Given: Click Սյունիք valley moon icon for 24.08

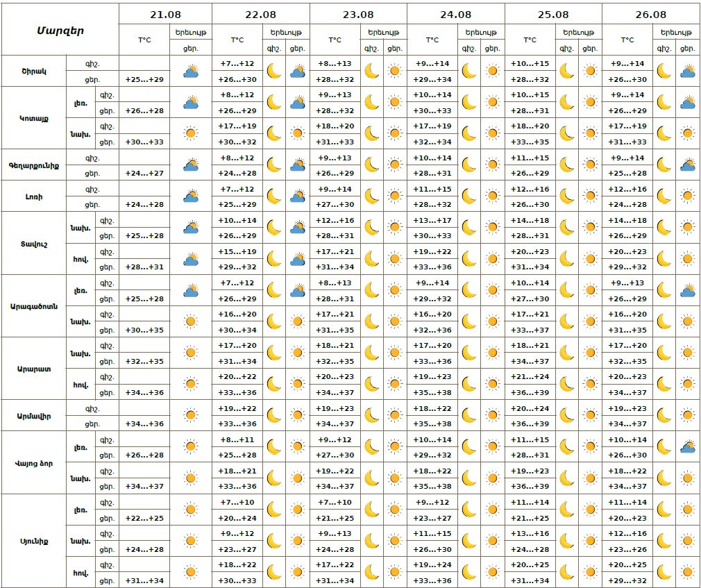Looking at the screenshot, I should click(470, 572).
